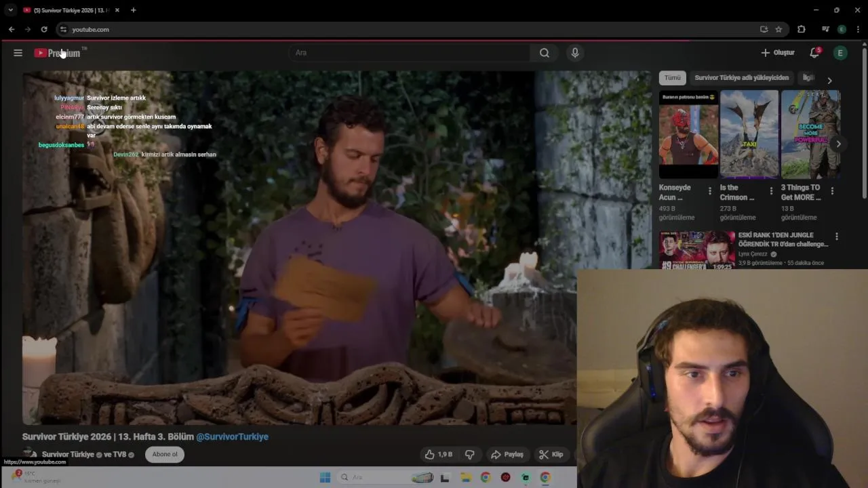868x488 pixels.
Task: Open the @SurvivorTurkiye link in title
Action: click(x=232, y=436)
